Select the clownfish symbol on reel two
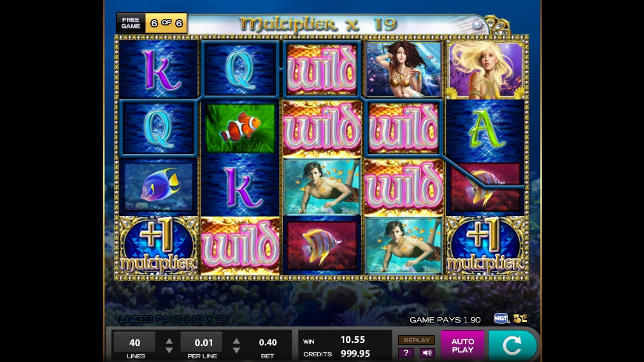The height and width of the screenshot is (362, 644). pyautogui.click(x=240, y=128)
